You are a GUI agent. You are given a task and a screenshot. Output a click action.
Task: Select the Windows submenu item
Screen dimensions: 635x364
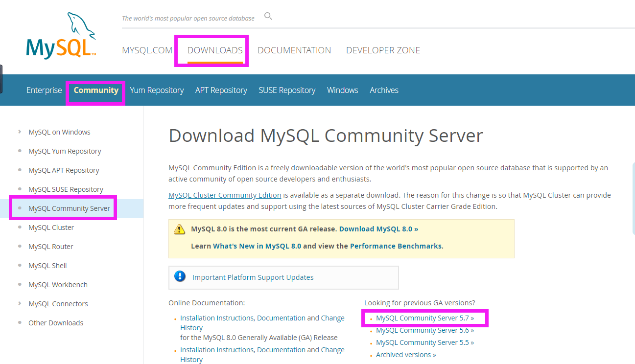[x=343, y=90]
